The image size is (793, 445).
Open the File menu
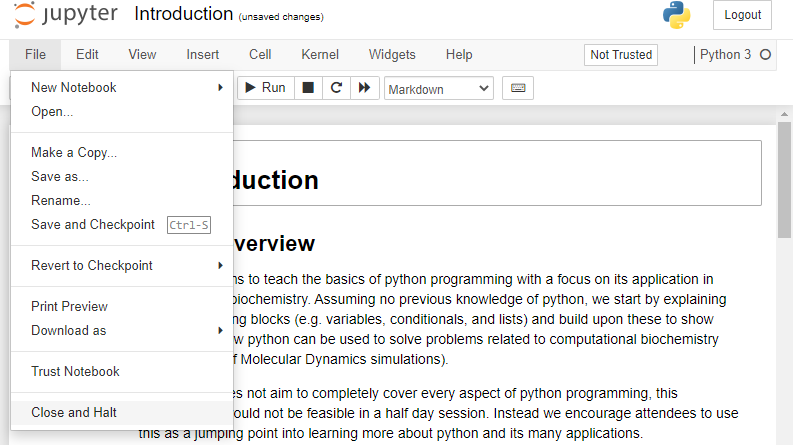(35, 55)
